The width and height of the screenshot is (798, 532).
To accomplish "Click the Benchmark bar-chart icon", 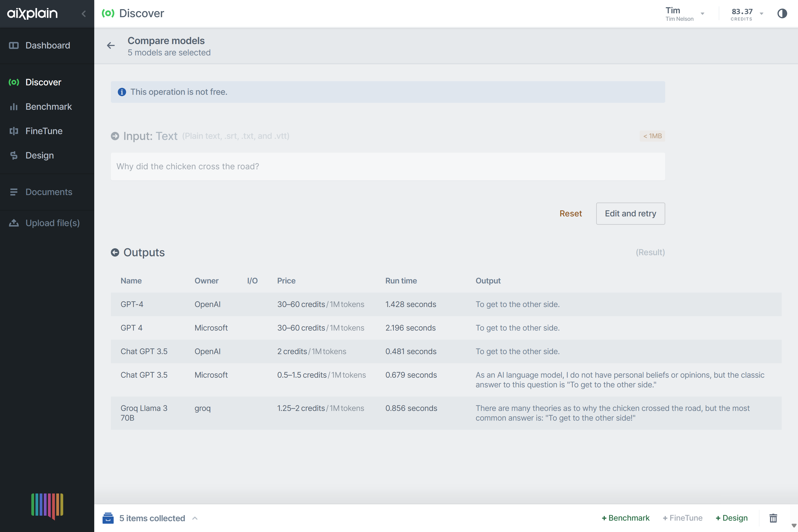I will (x=14, y=107).
